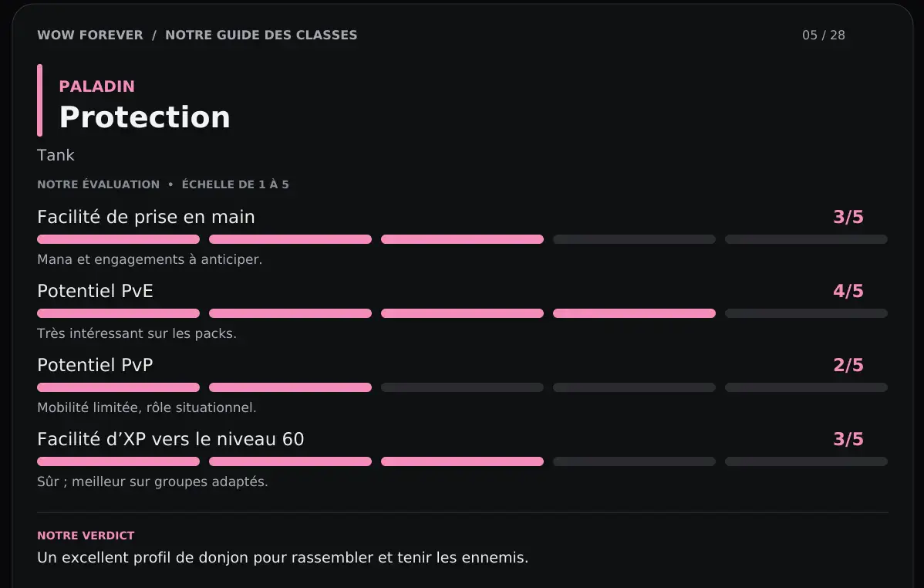Click the third segment of the Potentiel PvP bar

point(462,387)
